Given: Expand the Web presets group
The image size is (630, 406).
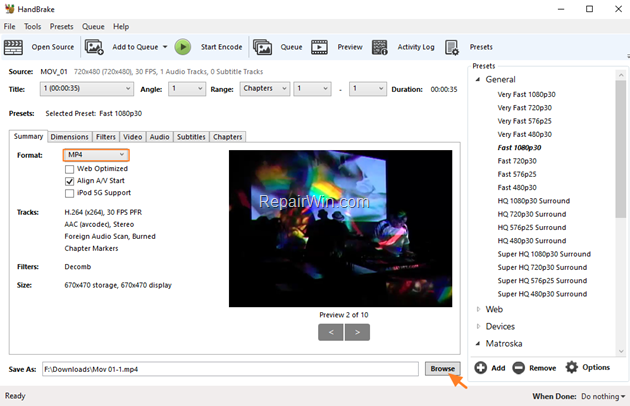Looking at the screenshot, I should [x=478, y=309].
